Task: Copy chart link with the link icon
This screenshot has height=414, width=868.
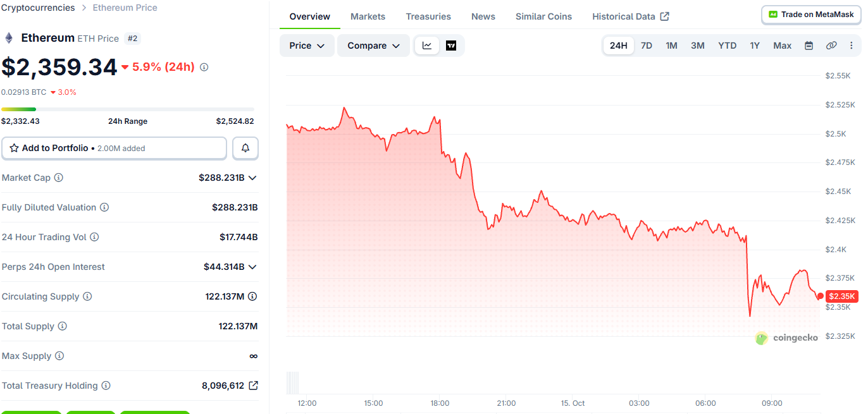Action: pyautogui.click(x=831, y=46)
